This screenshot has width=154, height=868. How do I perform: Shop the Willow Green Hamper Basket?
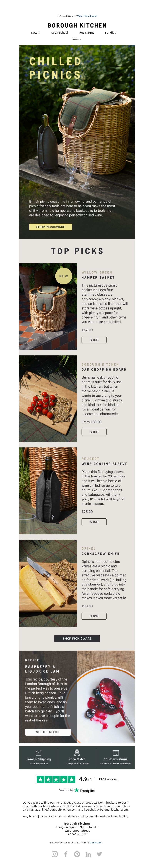tap(94, 340)
